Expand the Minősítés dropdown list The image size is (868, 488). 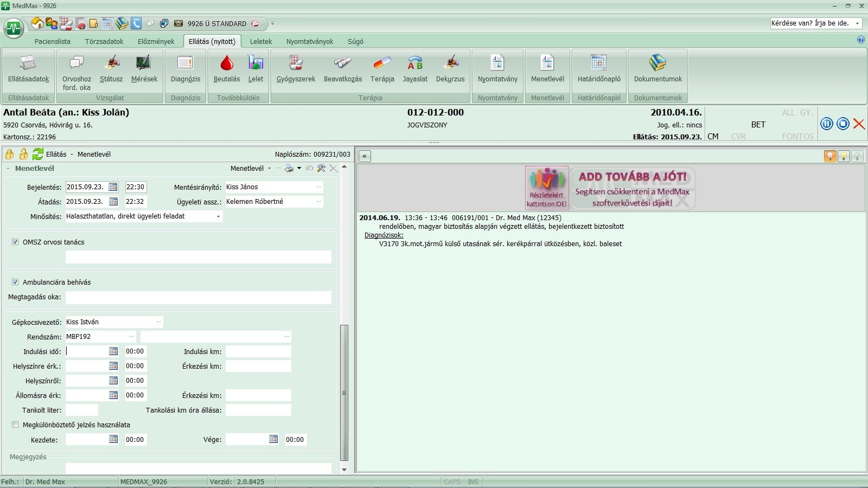[x=218, y=216]
